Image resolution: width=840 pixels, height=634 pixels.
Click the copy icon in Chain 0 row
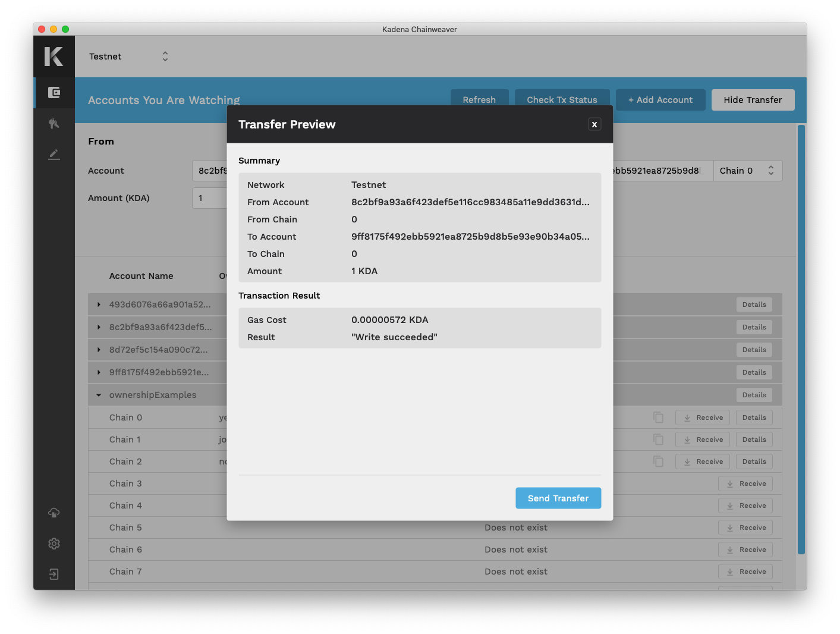658,418
